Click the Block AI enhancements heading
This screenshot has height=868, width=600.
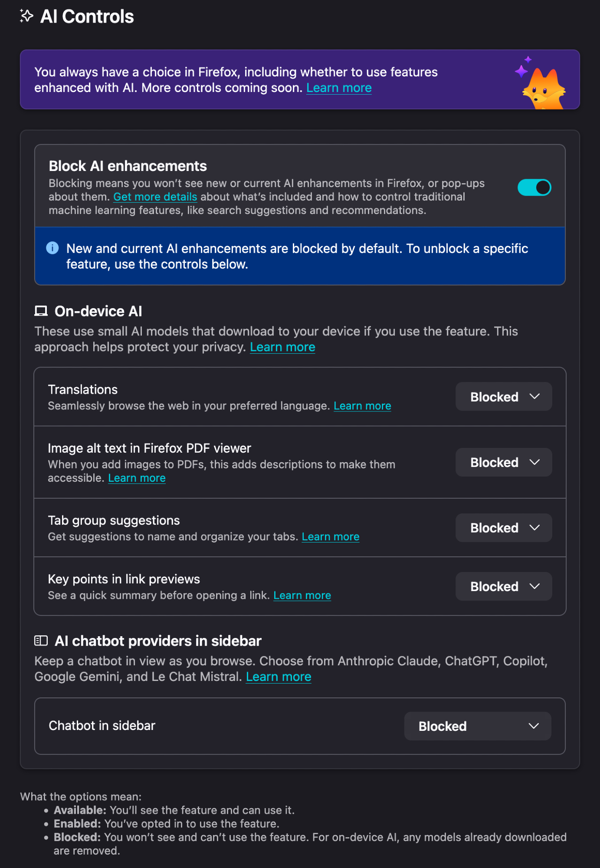(x=128, y=166)
